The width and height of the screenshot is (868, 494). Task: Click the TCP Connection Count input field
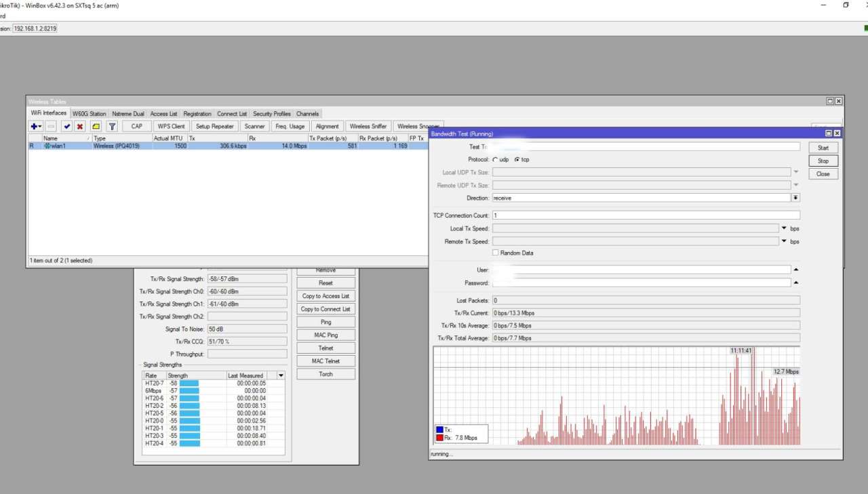click(646, 215)
